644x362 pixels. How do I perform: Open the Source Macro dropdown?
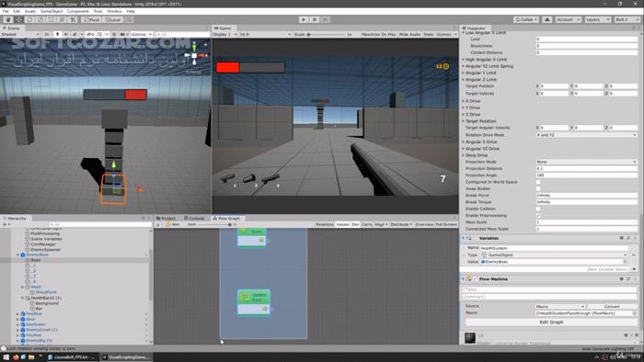click(x=560, y=307)
